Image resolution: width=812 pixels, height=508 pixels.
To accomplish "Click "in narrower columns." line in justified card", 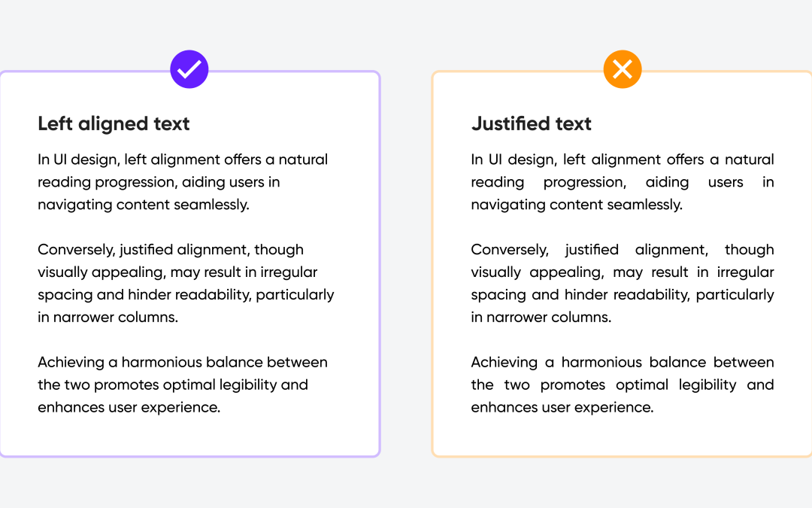I will click(x=541, y=317).
